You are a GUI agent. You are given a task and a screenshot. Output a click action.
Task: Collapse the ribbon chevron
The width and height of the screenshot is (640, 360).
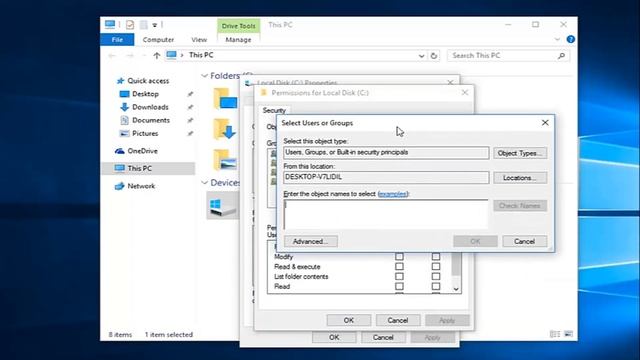pos(557,40)
